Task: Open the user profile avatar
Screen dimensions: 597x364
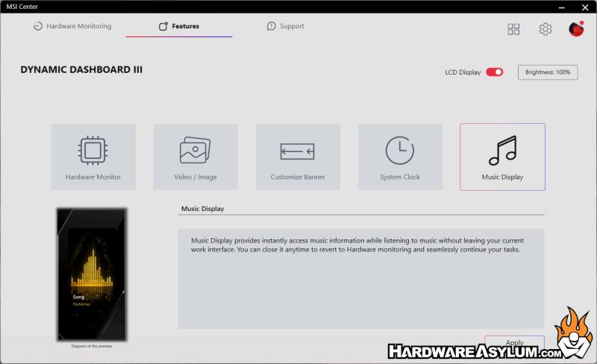Action: pos(576,29)
